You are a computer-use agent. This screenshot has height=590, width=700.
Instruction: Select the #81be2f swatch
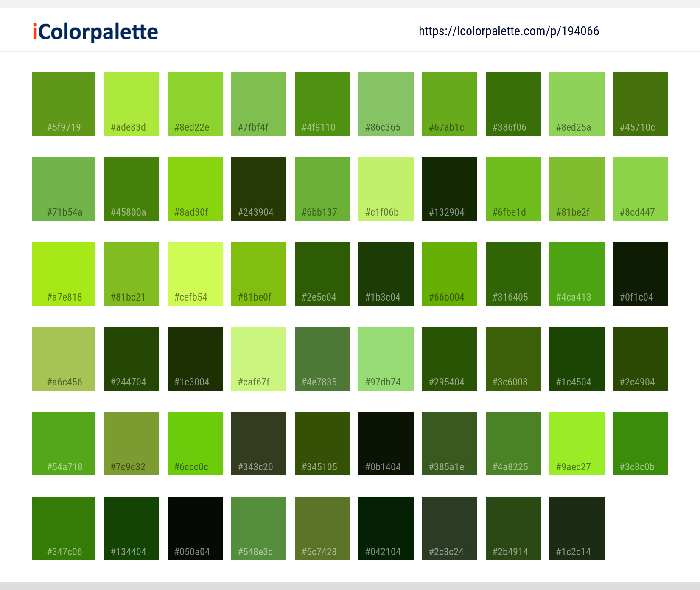pyautogui.click(x=577, y=189)
